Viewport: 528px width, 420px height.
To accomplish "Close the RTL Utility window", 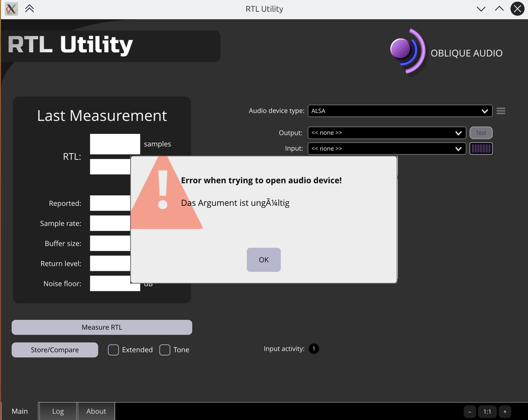I will tap(518, 9).
